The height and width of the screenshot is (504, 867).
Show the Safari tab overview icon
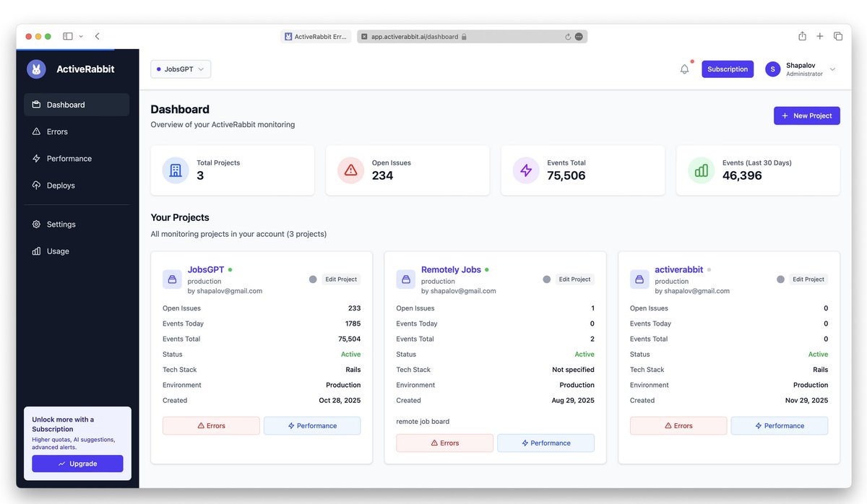[x=838, y=36]
